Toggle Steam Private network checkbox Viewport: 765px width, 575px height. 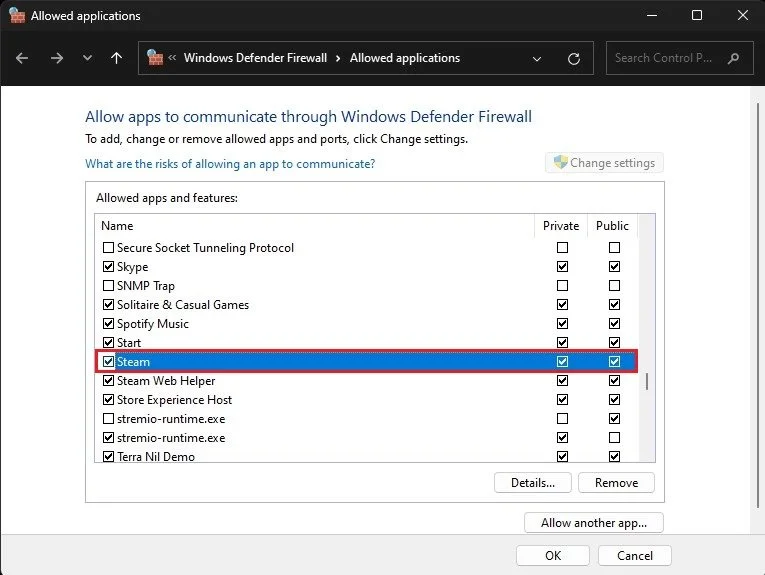[563, 362]
